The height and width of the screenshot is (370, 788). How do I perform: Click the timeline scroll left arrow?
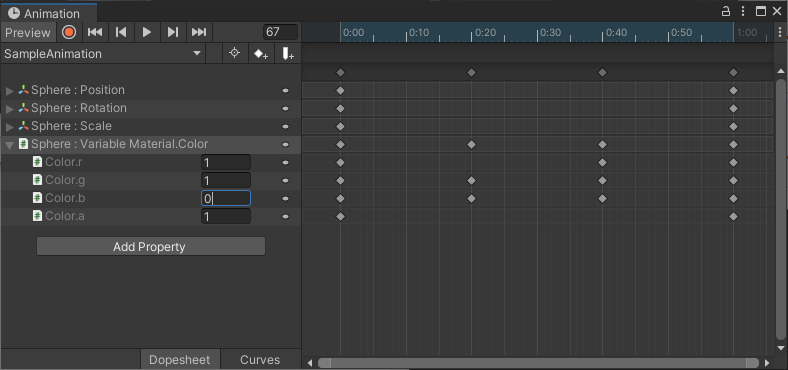(310, 363)
